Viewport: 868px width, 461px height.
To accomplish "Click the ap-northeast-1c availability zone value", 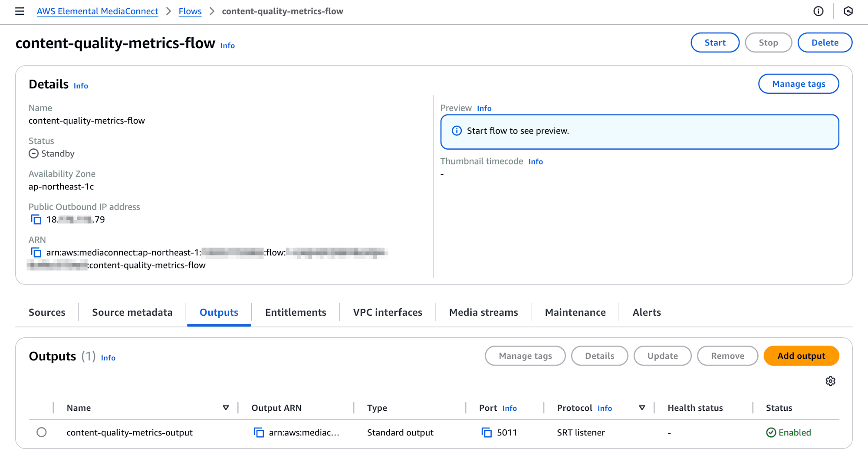I will [61, 186].
